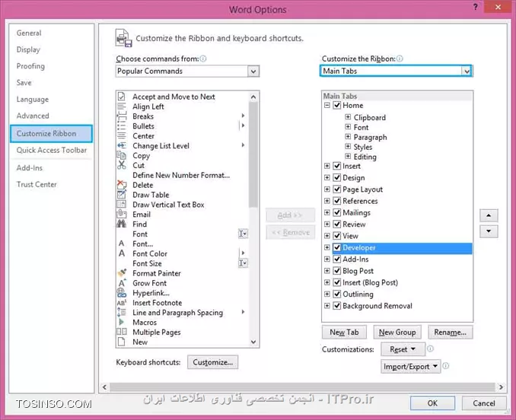Click the New document icon
The width and height of the screenshot is (516, 420).
tap(122, 342)
